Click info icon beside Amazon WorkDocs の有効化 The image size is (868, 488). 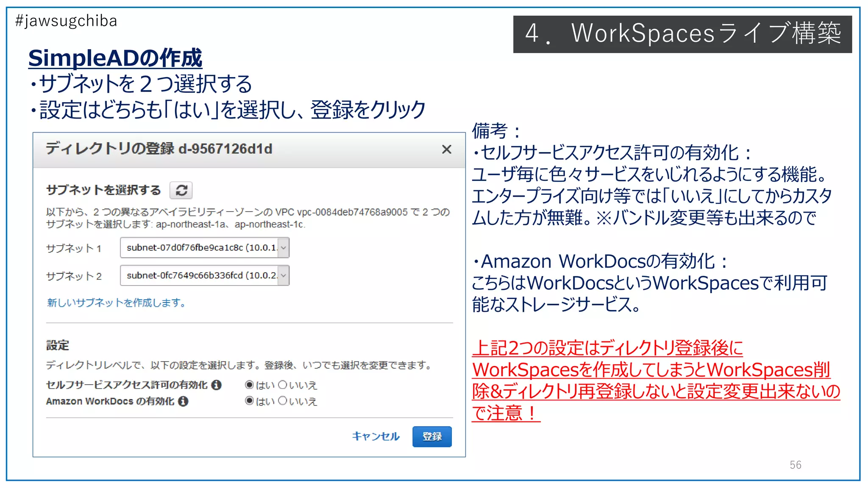point(183,401)
